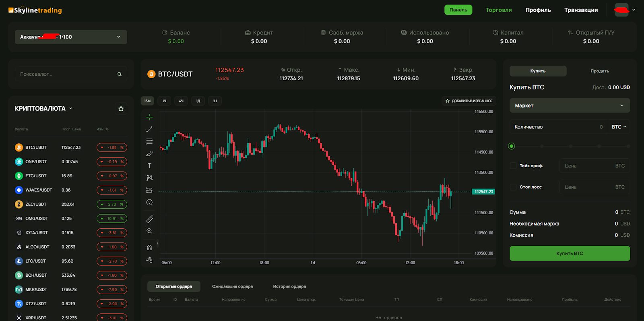Open the Маркет order type dropdown
Screen dimensions: 644x321
[570, 106]
